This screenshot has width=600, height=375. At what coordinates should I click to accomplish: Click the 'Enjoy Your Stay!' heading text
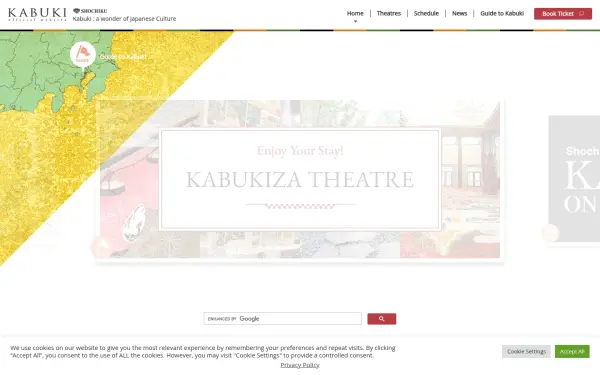(300, 151)
